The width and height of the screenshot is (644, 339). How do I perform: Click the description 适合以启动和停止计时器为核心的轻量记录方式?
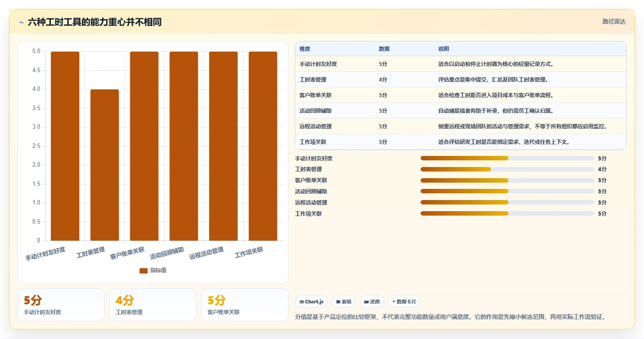tap(496, 64)
